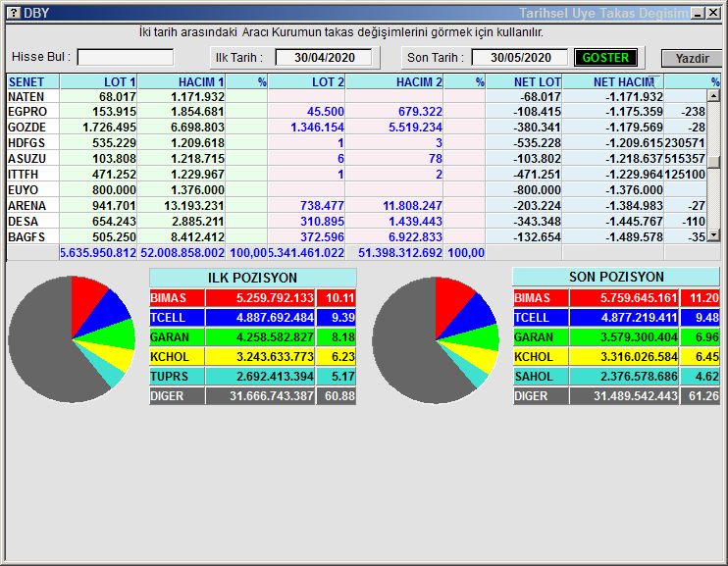Select the BAGFS row
Viewport: 728px width, 566px height.
tap(356, 236)
